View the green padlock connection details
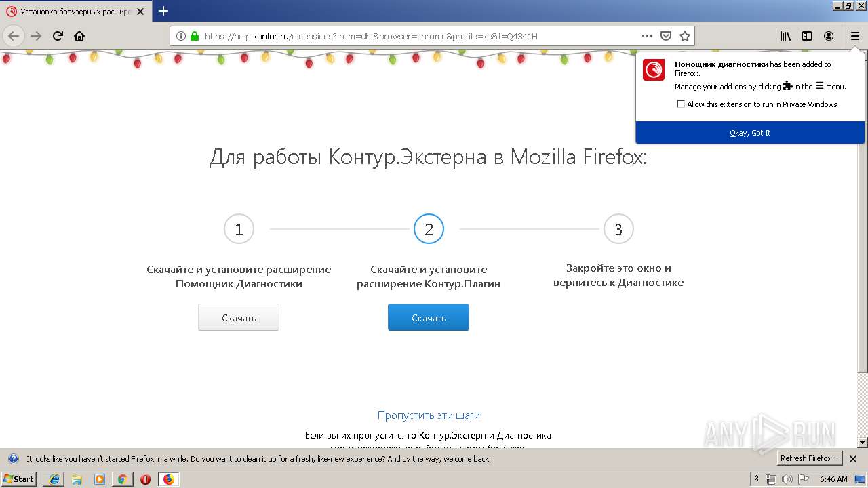Image resolution: width=868 pixels, height=488 pixels. click(195, 36)
